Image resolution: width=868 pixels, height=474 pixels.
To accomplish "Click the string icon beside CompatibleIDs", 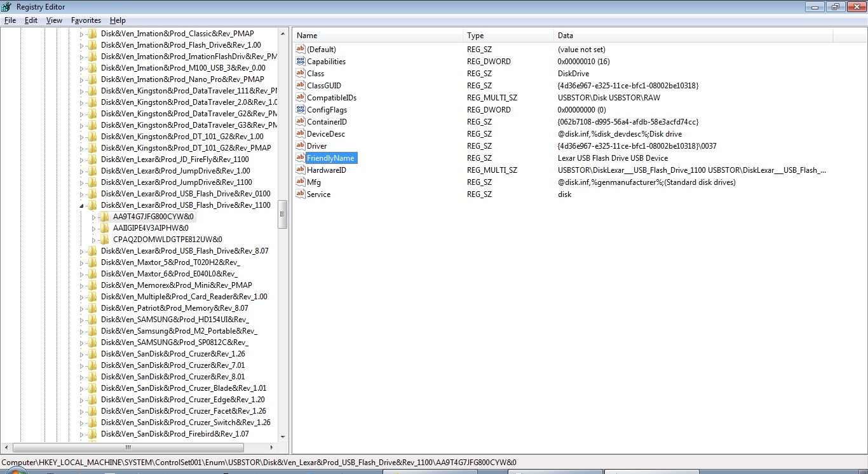I will tap(301, 98).
